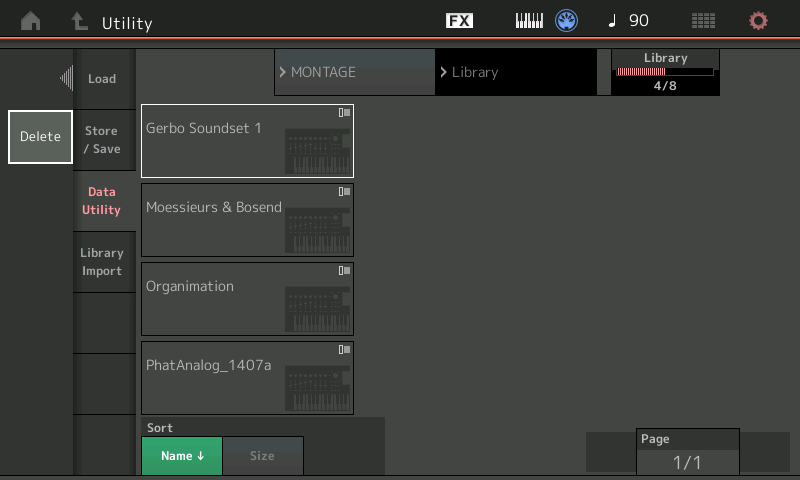This screenshot has height=480, width=800.
Task: Open the gear Utility settings icon
Action: coord(758,21)
